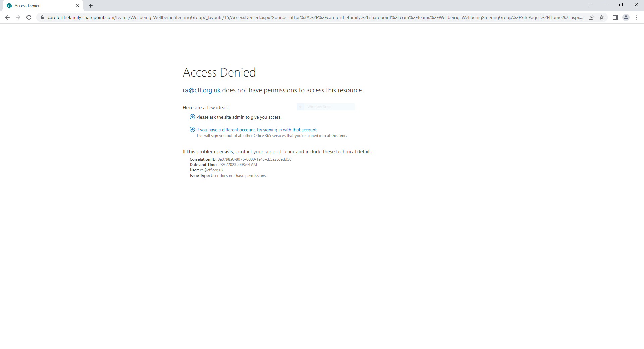This screenshot has width=644, height=349.
Task: Restore down the Chrome window
Action: click(x=621, y=5)
